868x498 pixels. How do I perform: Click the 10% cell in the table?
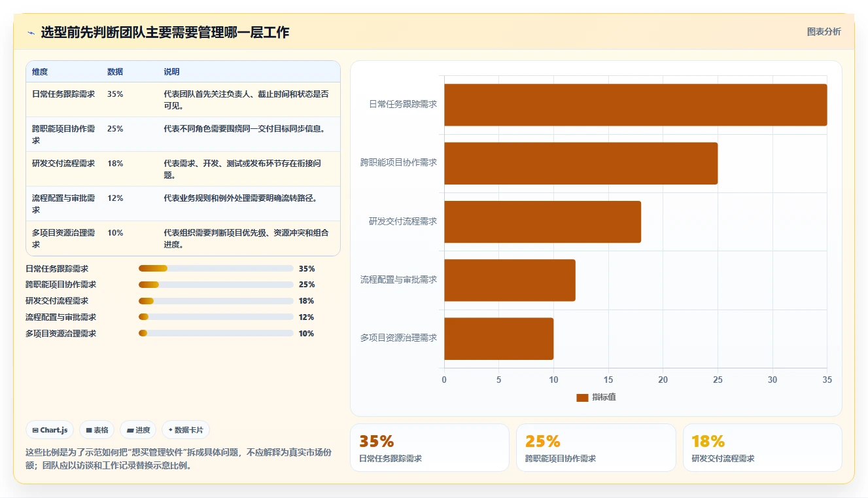pyautogui.click(x=115, y=233)
